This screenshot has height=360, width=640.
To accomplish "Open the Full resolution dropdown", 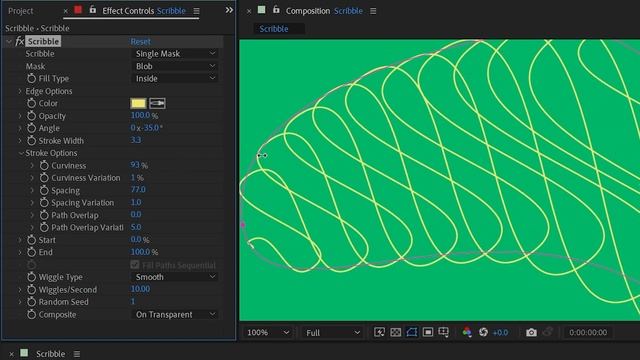I will [333, 333].
